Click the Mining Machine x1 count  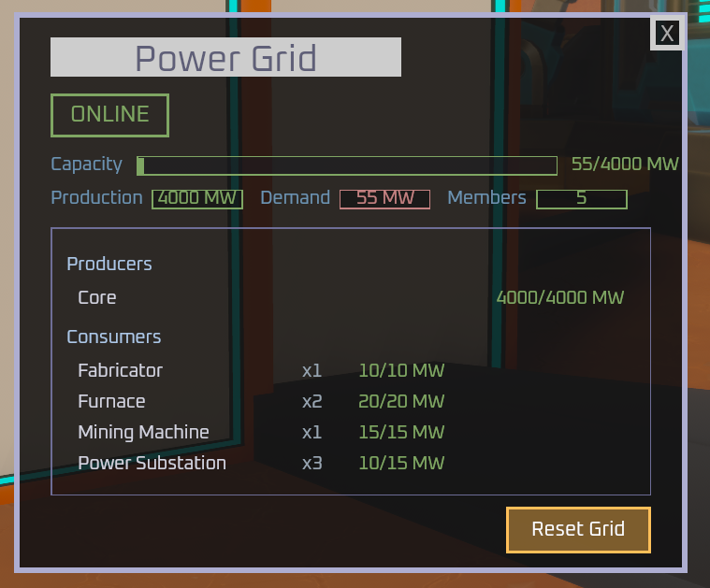312,432
